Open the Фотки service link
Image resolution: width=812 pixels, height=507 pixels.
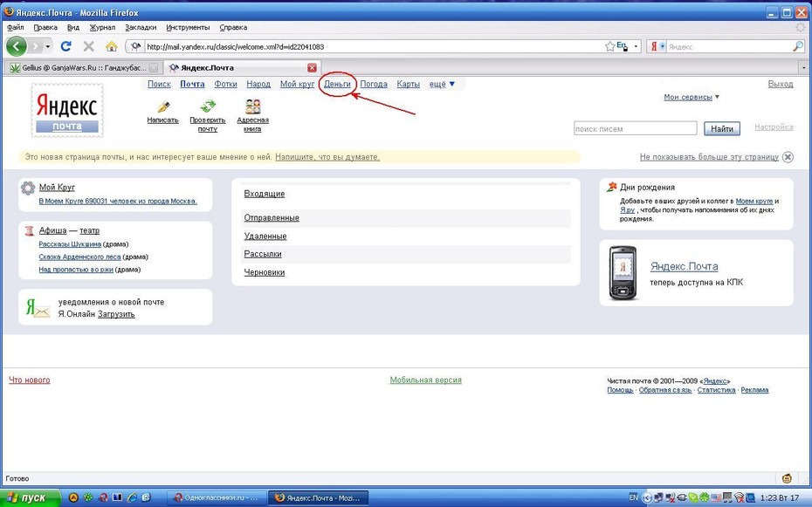(x=226, y=84)
